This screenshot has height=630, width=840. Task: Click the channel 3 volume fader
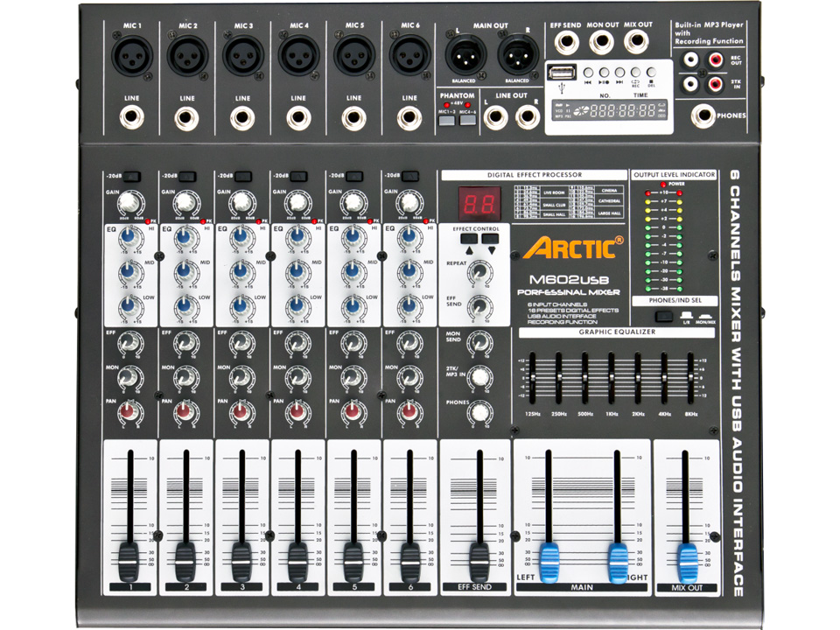point(241,563)
